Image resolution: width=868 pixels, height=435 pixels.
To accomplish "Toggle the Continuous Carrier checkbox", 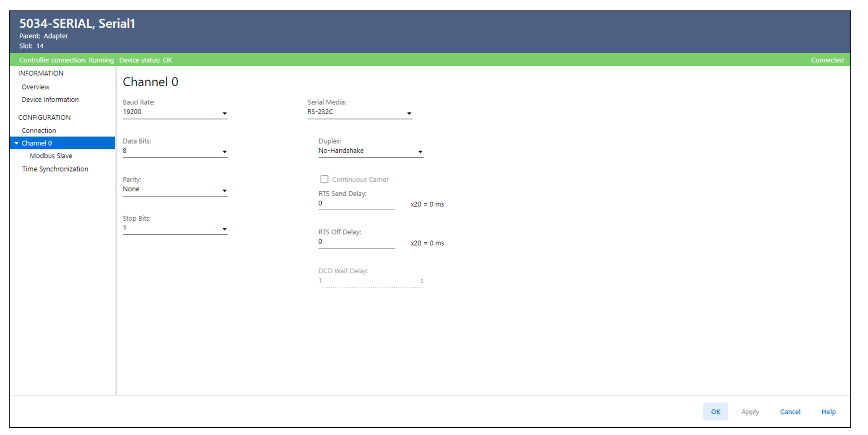I will click(x=324, y=179).
